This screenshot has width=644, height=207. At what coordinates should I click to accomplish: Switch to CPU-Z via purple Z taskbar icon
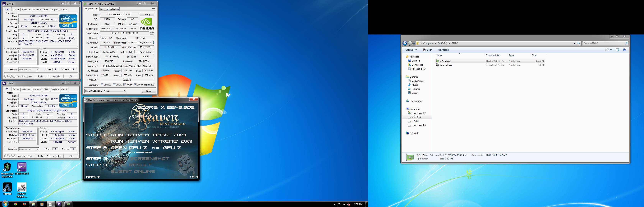[59, 204]
